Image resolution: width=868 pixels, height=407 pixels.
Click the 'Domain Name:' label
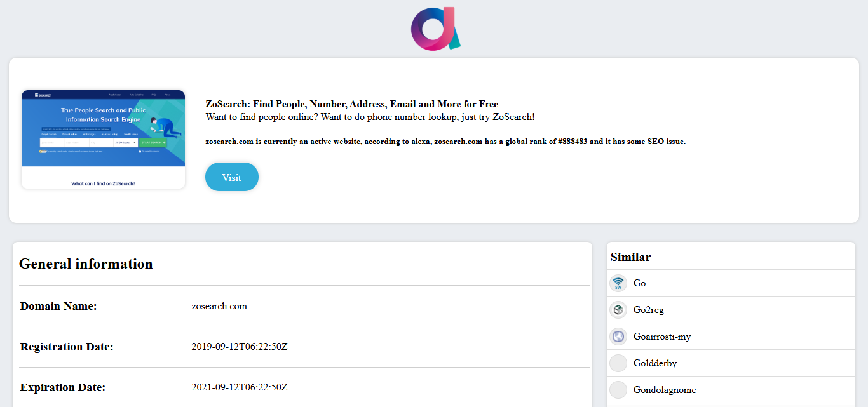pos(58,306)
